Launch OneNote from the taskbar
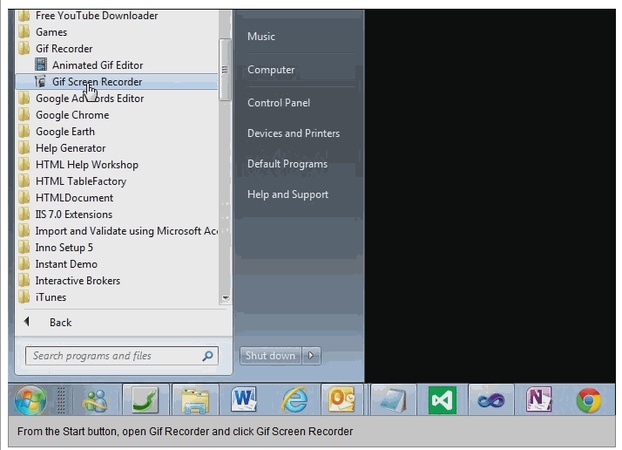 [540, 401]
